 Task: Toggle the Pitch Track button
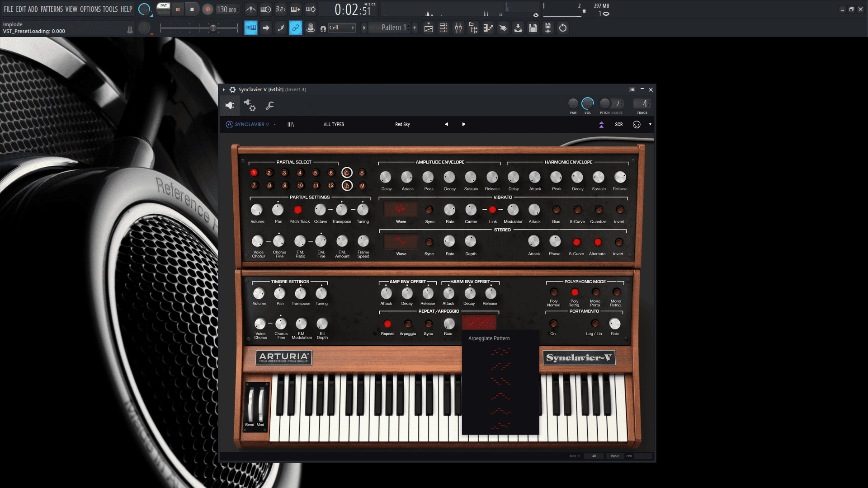click(298, 210)
